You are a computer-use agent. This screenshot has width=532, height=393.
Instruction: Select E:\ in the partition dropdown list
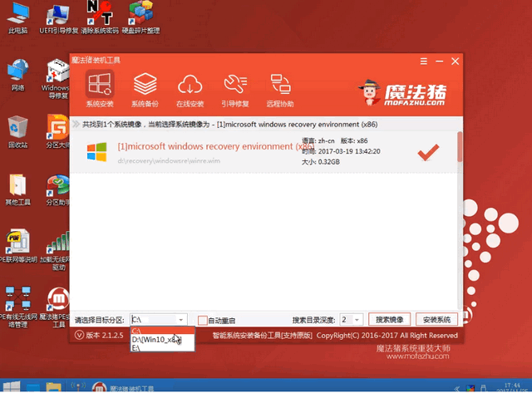coord(137,349)
